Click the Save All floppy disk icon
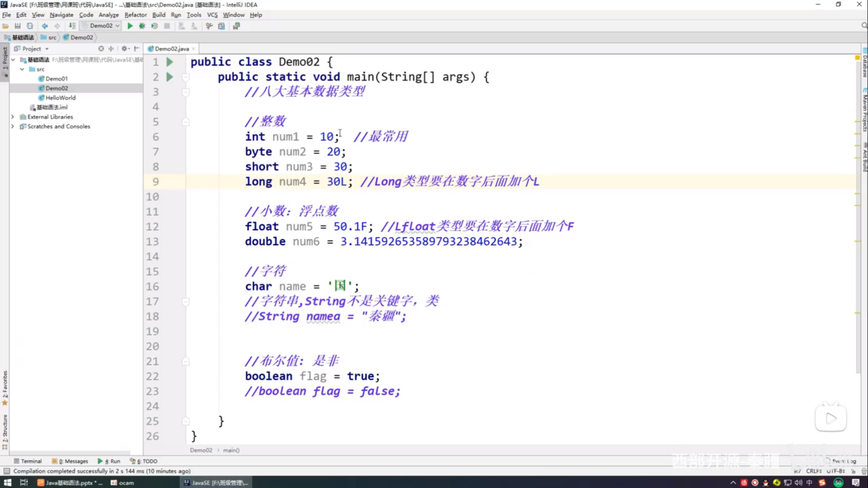This screenshot has width=868, height=488. click(18, 26)
